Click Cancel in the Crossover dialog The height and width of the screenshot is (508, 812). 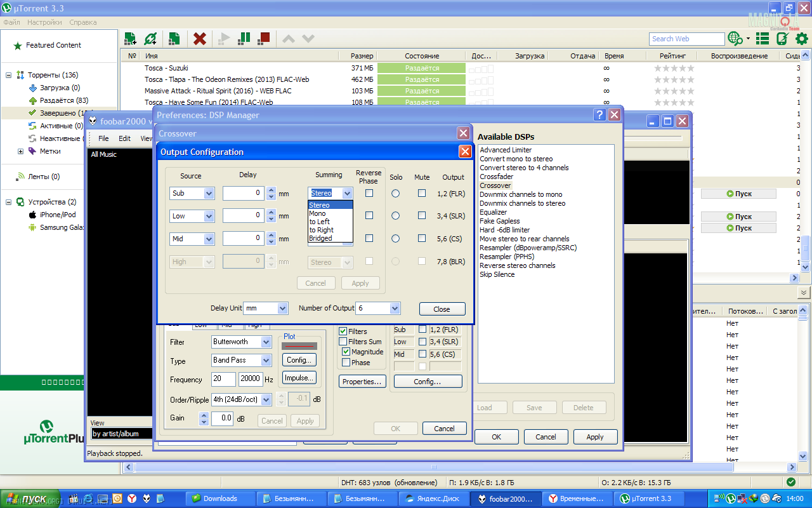tap(444, 429)
